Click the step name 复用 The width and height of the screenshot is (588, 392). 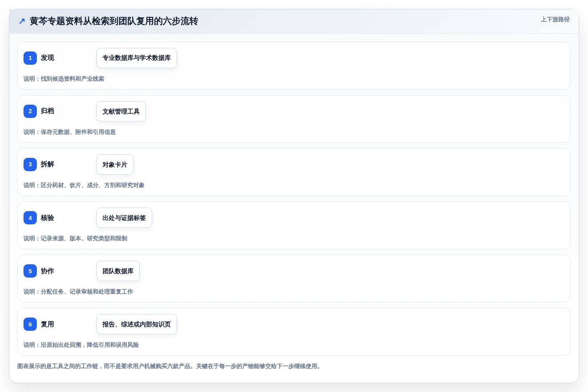tap(47, 324)
